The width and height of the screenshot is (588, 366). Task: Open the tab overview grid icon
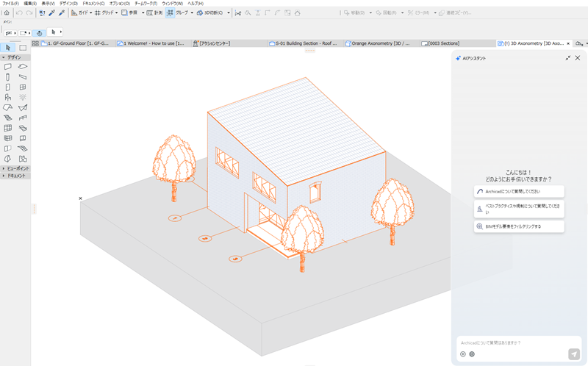point(35,43)
